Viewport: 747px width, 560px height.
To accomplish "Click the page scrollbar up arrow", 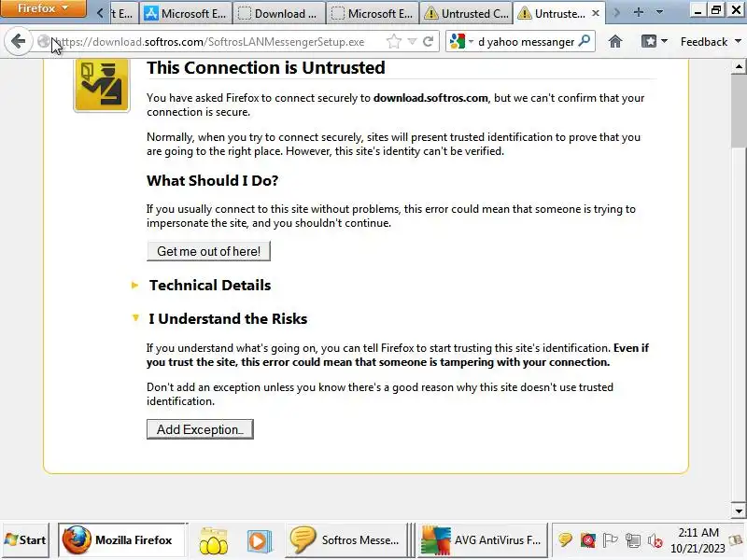I will click(x=739, y=66).
